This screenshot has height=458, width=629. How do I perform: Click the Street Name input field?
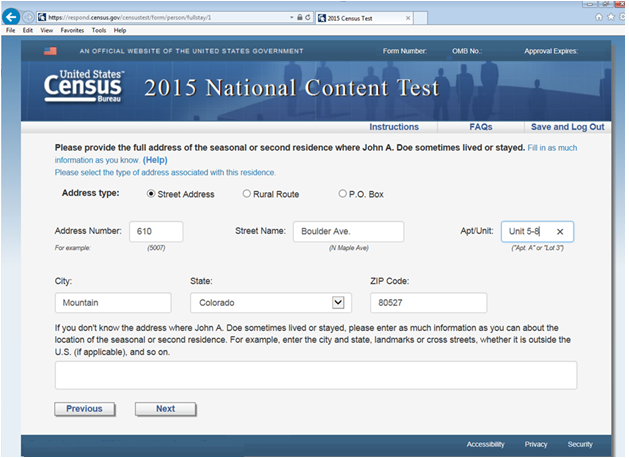[348, 231]
